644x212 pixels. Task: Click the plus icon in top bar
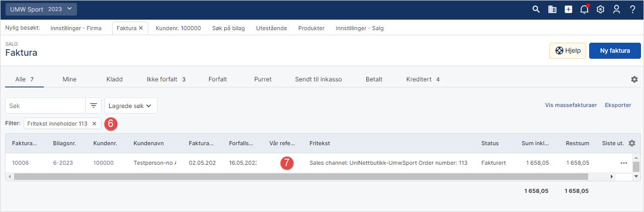pos(568,9)
